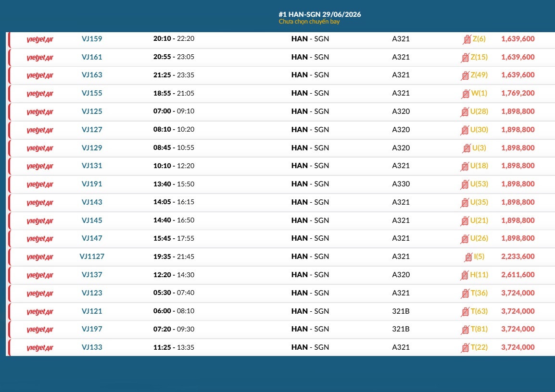Viewport: 555px width, 392px height.
Task: Click the VietjetAir logo on the VJ159 row
Action: [x=39, y=39]
